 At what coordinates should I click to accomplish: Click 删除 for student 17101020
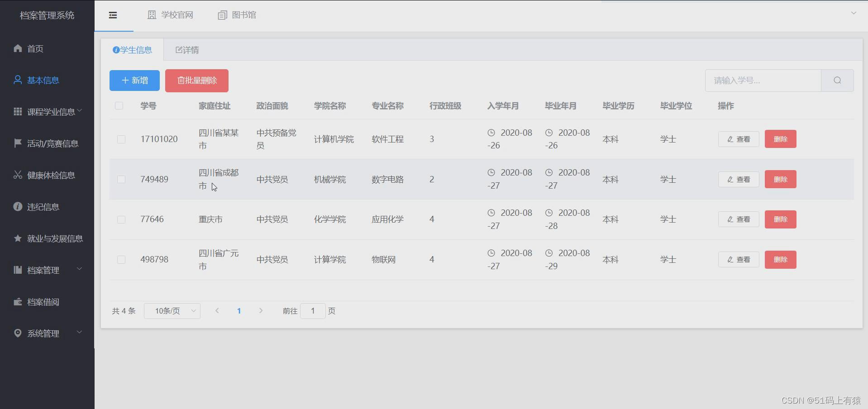point(781,139)
